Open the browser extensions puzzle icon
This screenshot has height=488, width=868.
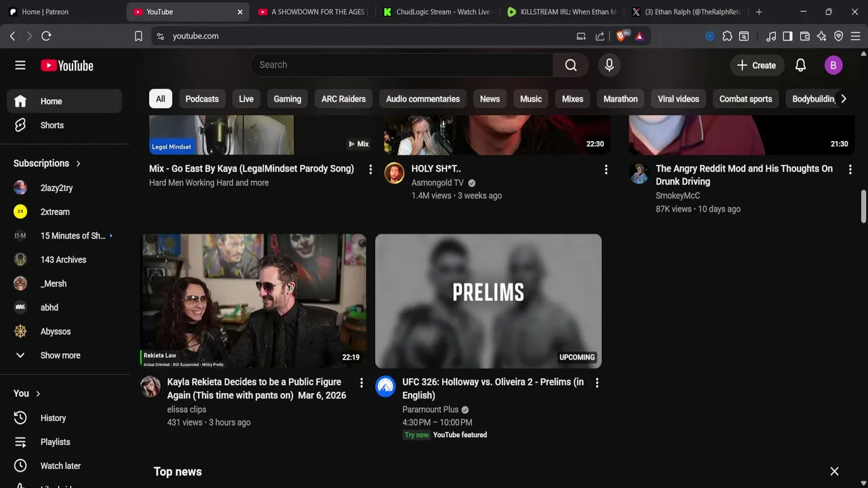[727, 36]
